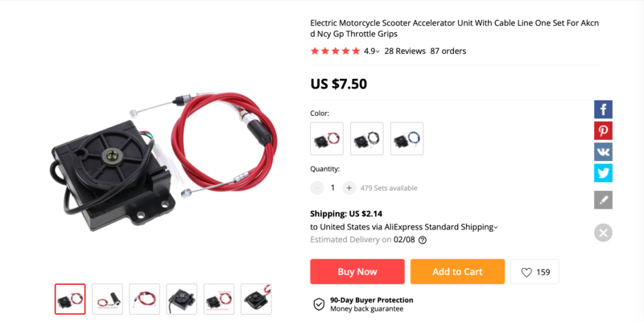The image size is (644, 322).
Task: Share via the VK icon
Action: (x=603, y=151)
